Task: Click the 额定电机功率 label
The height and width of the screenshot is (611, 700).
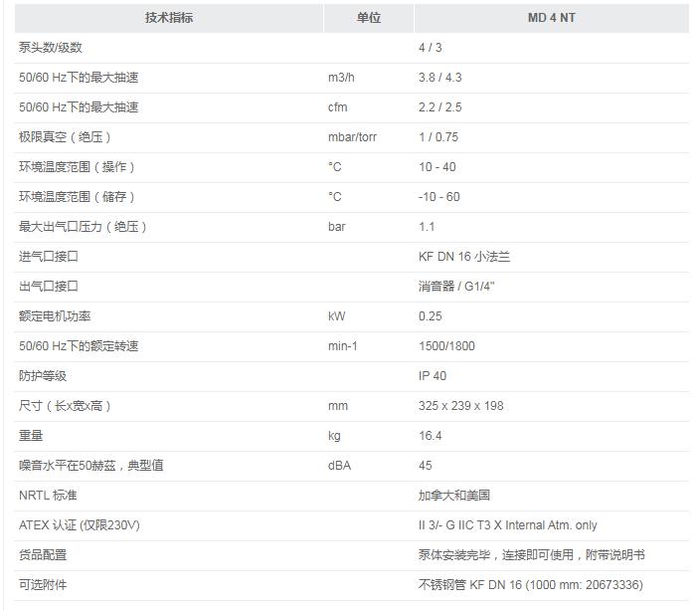Action: pos(55,315)
